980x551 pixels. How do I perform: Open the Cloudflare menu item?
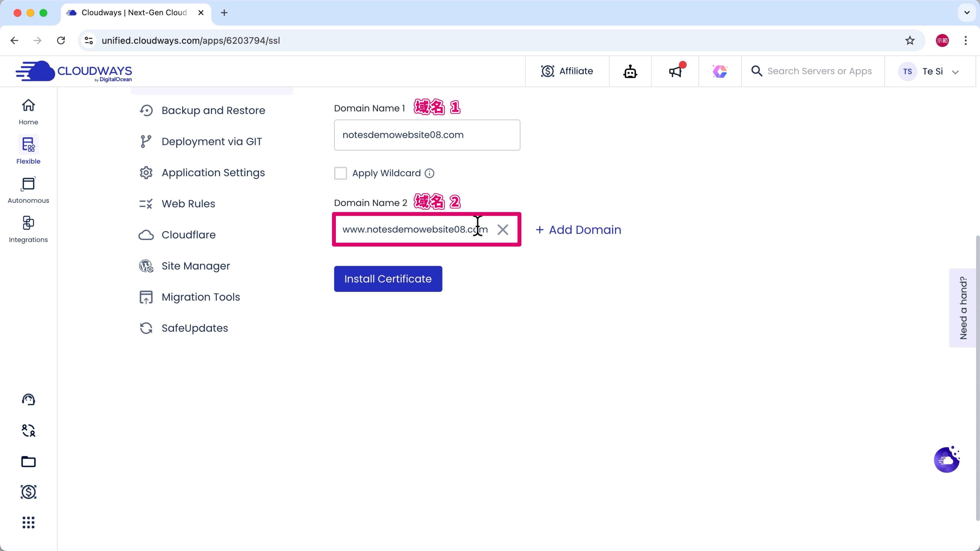pos(189,235)
